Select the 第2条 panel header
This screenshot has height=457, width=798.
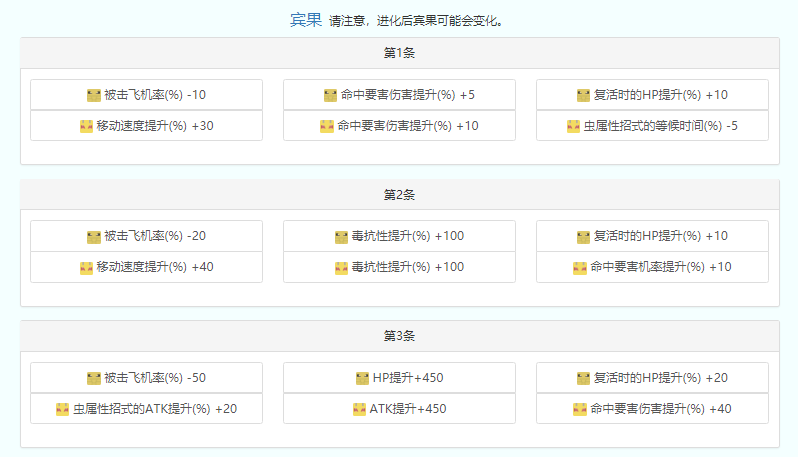[399, 194]
